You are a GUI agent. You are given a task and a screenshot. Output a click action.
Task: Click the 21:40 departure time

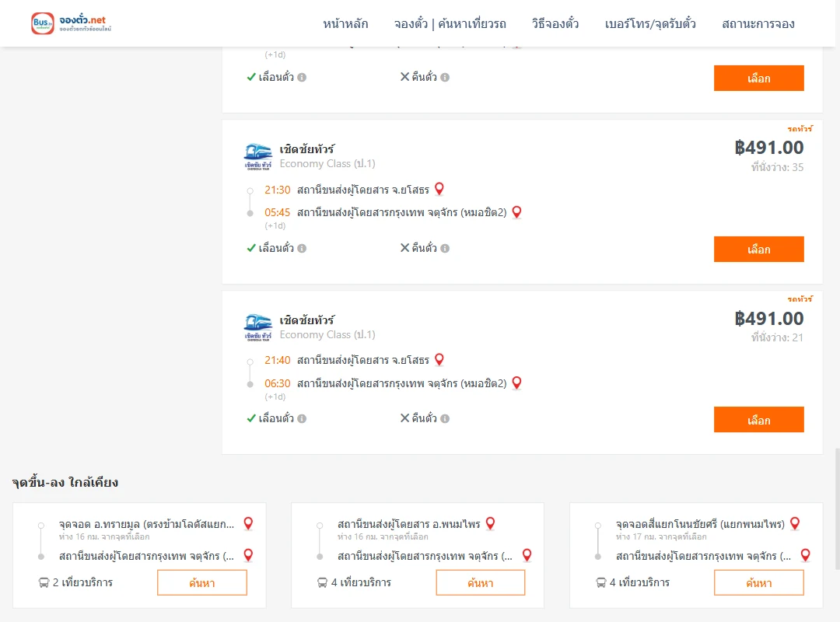(277, 360)
